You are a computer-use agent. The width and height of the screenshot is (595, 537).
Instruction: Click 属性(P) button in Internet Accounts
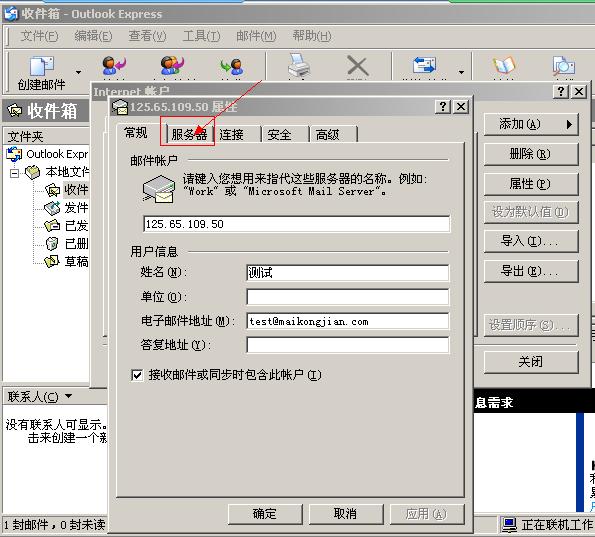[531, 184]
